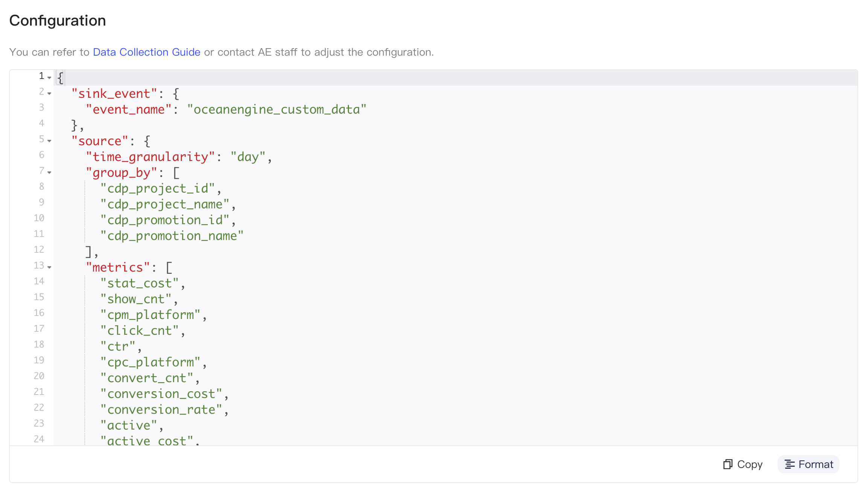Click the "sink_event" key
Screen dimensions: 868x492
[x=114, y=94]
